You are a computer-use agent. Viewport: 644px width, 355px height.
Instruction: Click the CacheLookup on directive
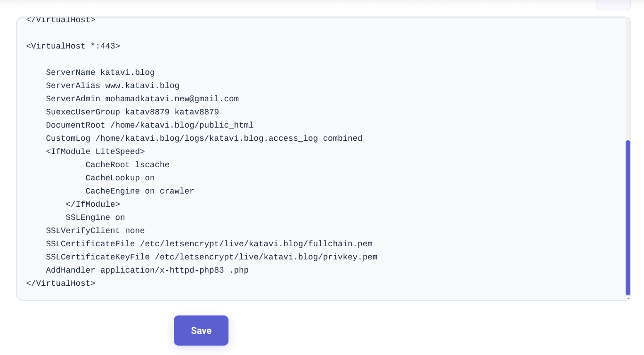pyautogui.click(x=120, y=178)
